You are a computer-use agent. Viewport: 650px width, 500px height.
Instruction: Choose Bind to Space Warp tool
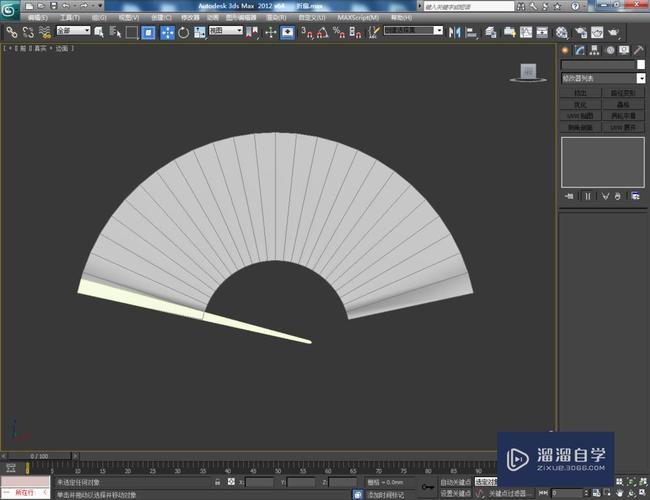pyautogui.click(x=45, y=32)
